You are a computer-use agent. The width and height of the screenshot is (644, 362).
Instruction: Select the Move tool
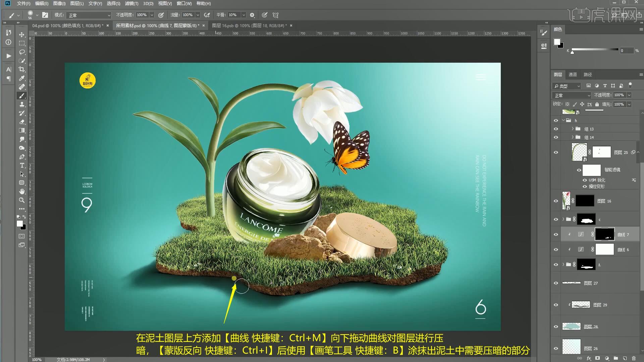click(x=22, y=35)
